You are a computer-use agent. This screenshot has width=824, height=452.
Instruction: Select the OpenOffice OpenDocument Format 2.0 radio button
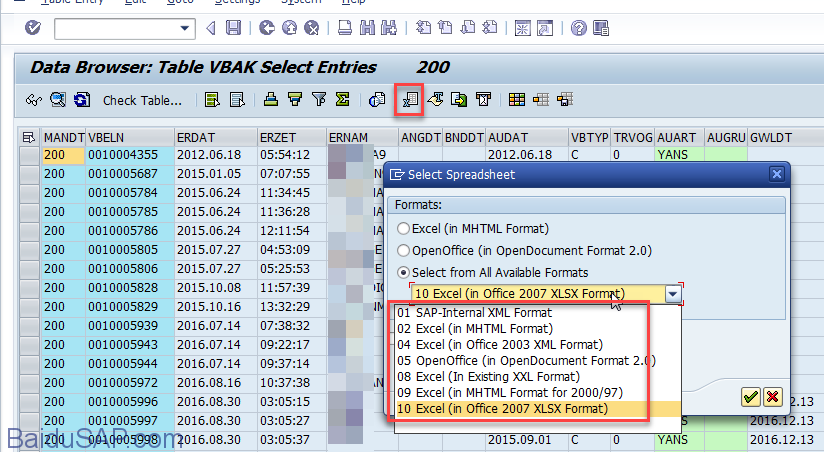click(x=403, y=251)
